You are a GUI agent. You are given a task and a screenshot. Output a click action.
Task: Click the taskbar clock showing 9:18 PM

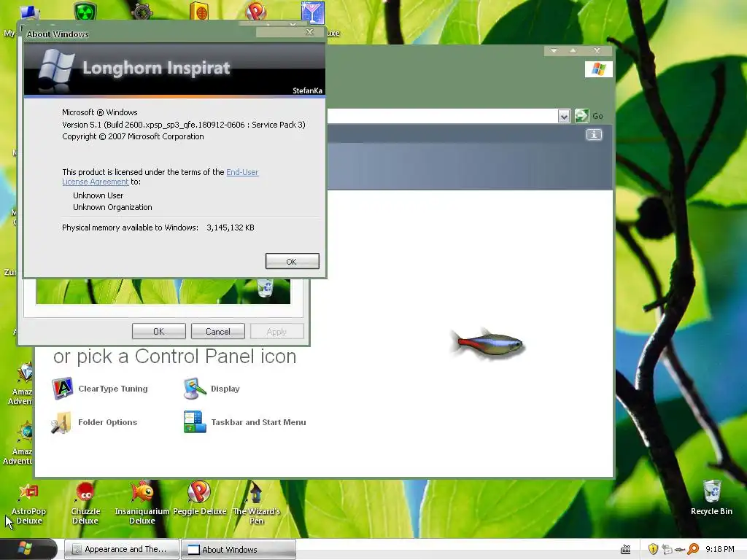point(720,549)
